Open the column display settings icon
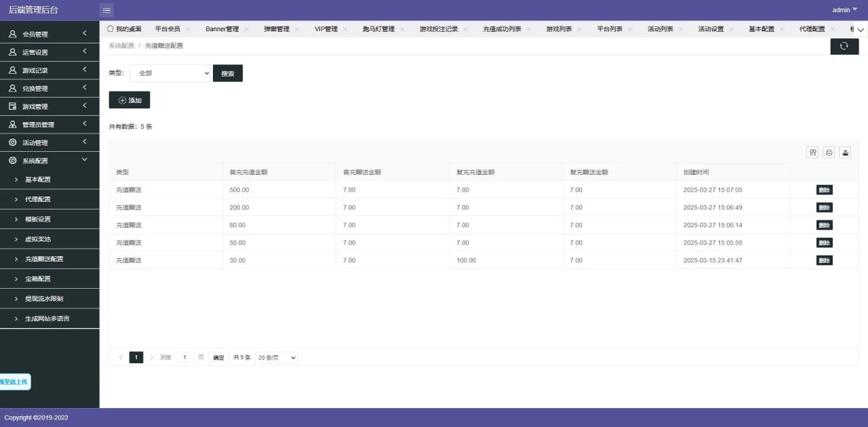The height and width of the screenshot is (427, 868). (x=812, y=152)
